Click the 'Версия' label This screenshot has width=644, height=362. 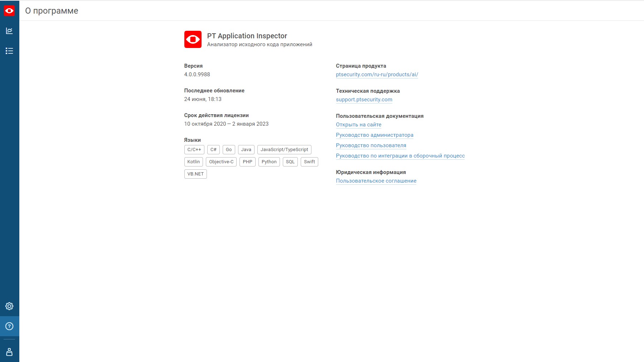pos(193,66)
